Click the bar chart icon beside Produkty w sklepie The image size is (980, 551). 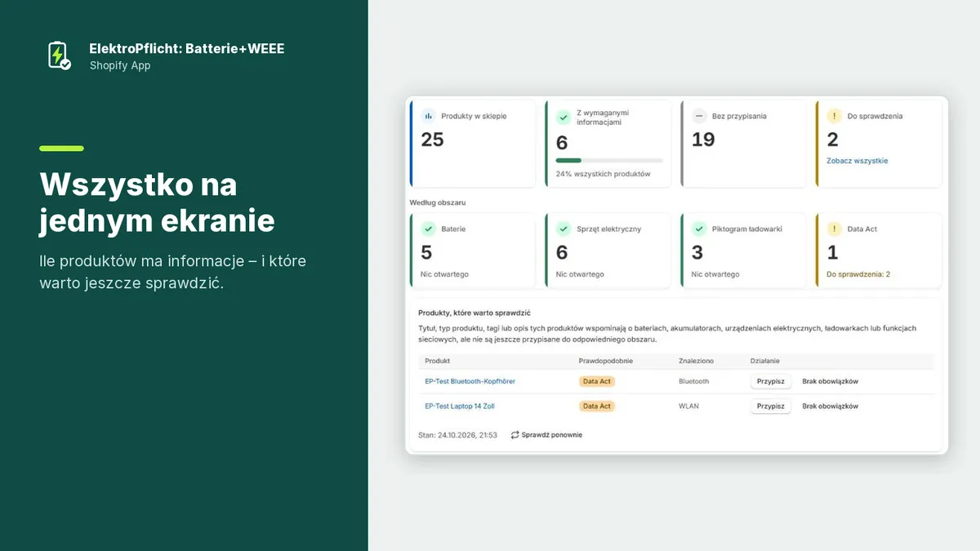pos(428,116)
